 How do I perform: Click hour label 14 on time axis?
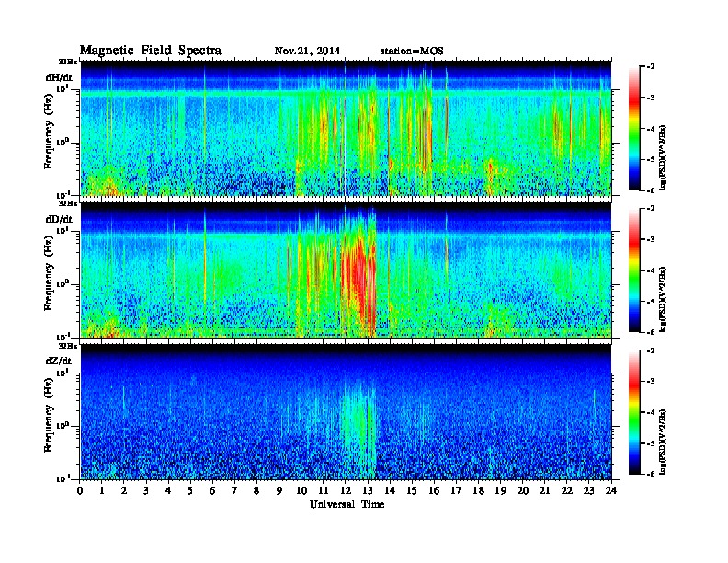tap(390, 491)
